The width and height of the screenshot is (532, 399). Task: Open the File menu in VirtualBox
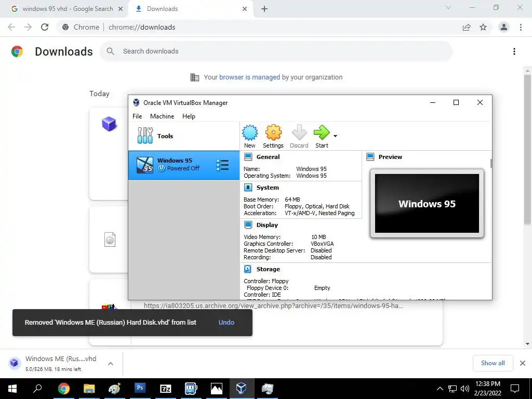click(x=137, y=116)
